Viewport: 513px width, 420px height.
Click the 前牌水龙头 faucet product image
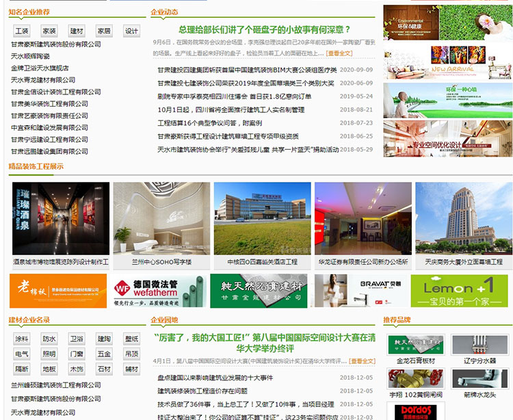click(x=479, y=380)
